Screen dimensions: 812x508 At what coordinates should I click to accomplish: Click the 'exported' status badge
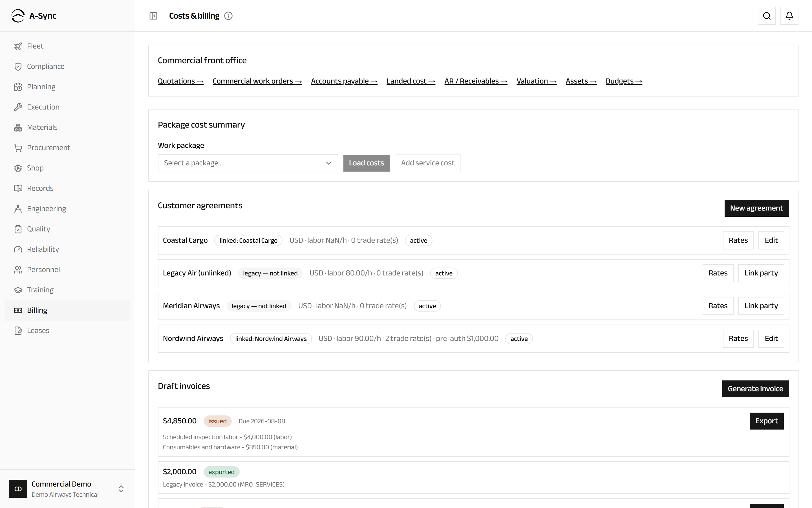221,472
